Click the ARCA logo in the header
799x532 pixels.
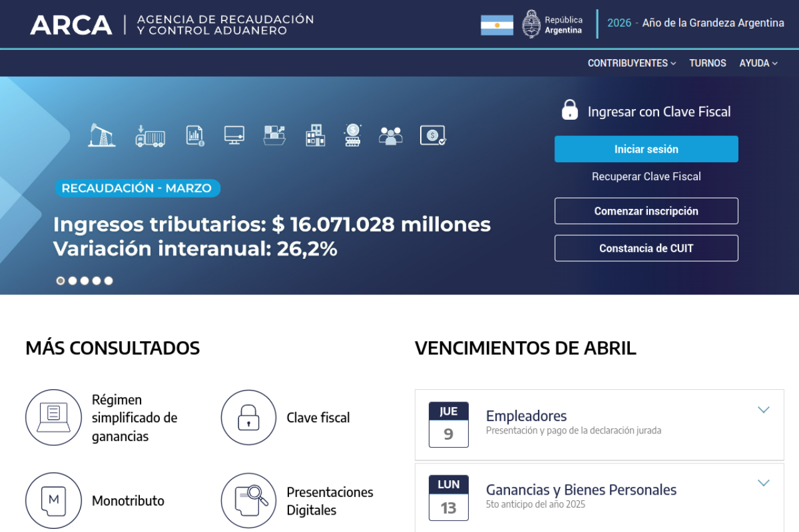(71, 25)
